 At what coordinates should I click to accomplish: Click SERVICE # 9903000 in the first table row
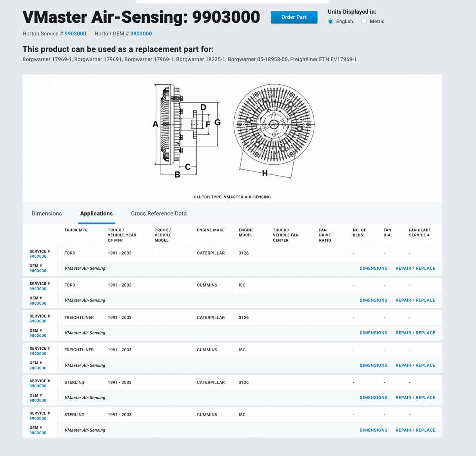[x=38, y=256]
